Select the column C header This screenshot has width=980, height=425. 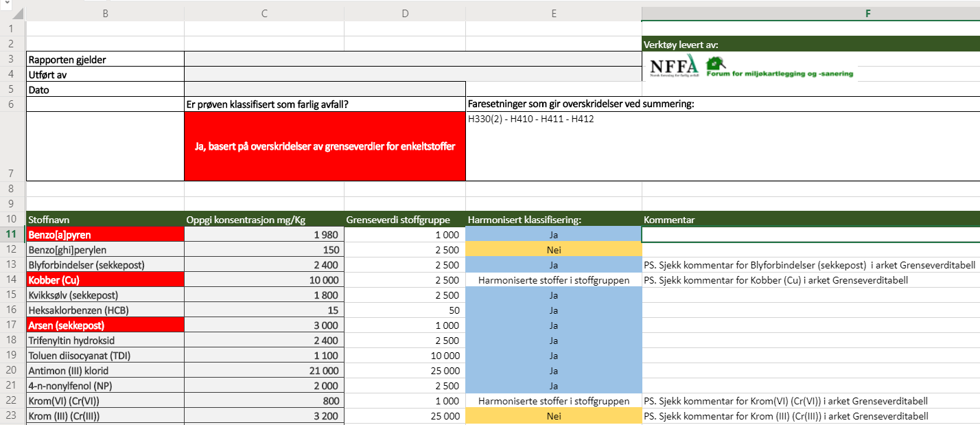click(x=264, y=13)
